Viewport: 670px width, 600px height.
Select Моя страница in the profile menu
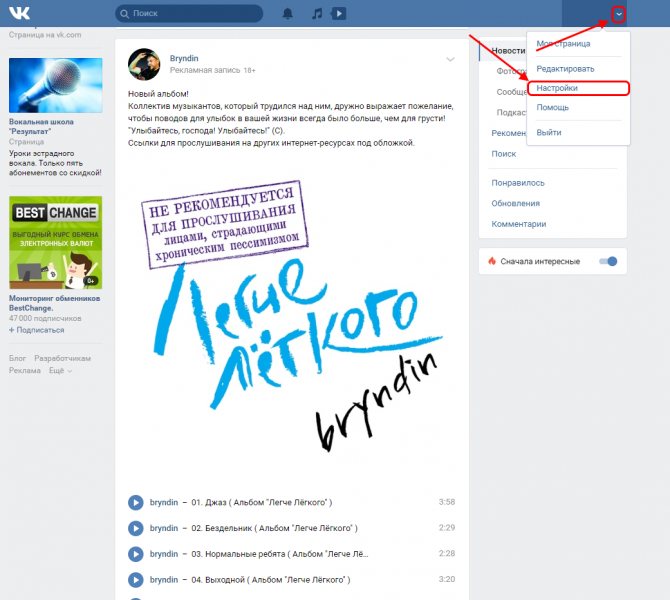click(563, 44)
